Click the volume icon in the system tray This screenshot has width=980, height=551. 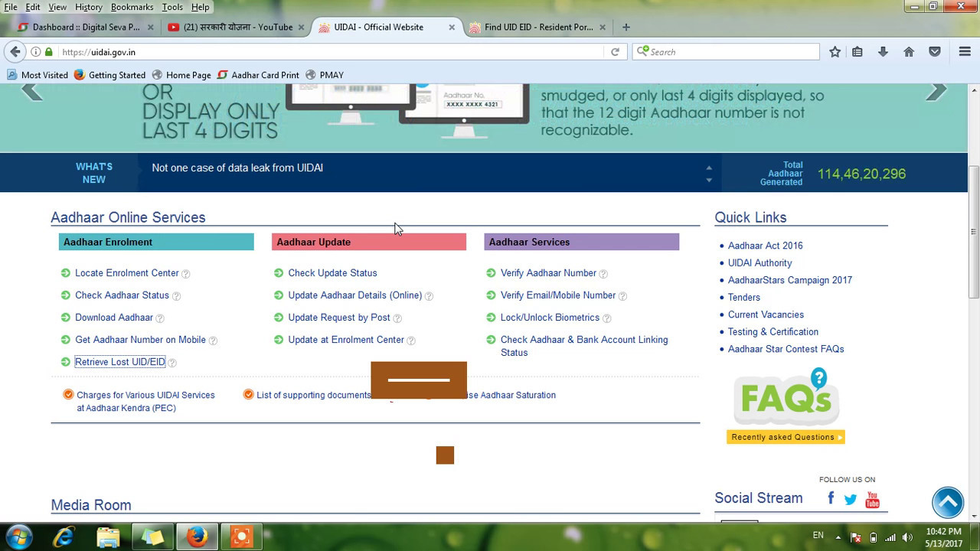click(x=907, y=537)
